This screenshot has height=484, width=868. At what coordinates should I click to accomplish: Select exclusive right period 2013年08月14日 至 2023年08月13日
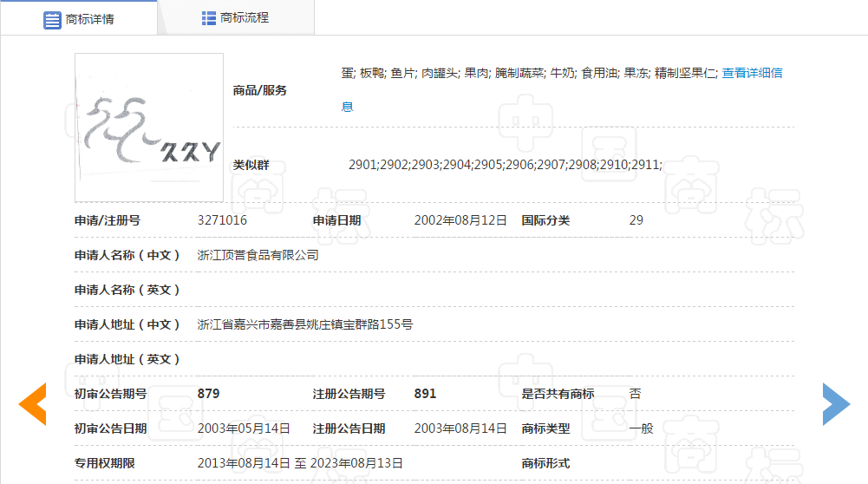pyautogui.click(x=300, y=463)
